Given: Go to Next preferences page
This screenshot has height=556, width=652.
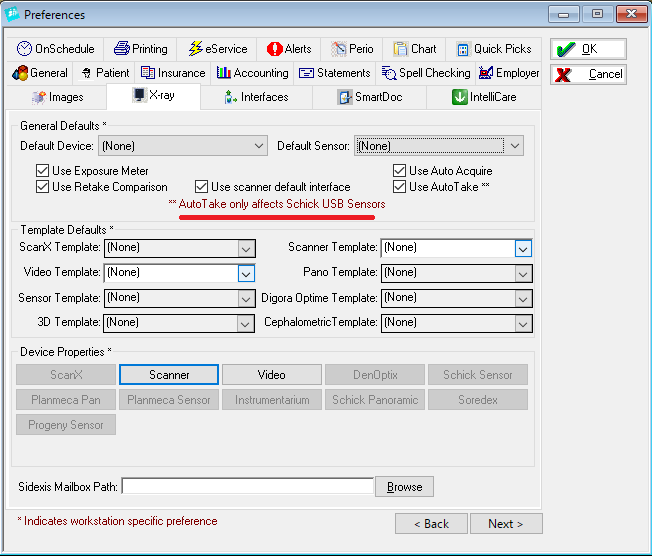Looking at the screenshot, I should [506, 524].
